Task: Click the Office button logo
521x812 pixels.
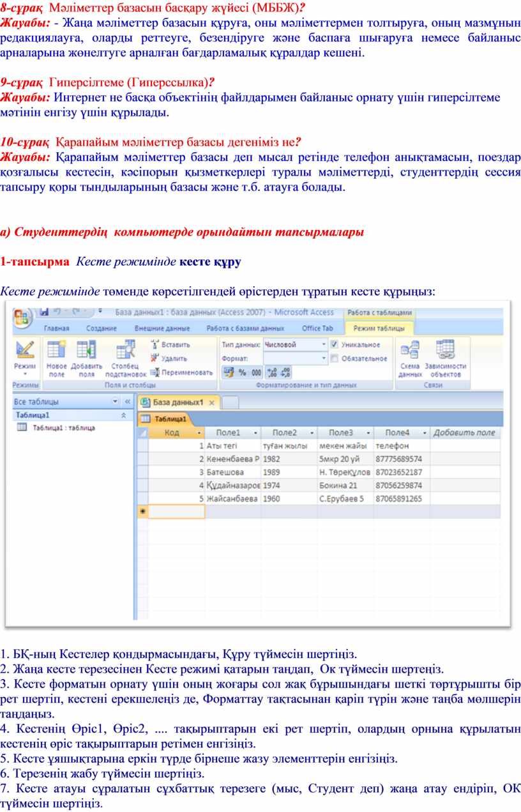Action: (22, 318)
